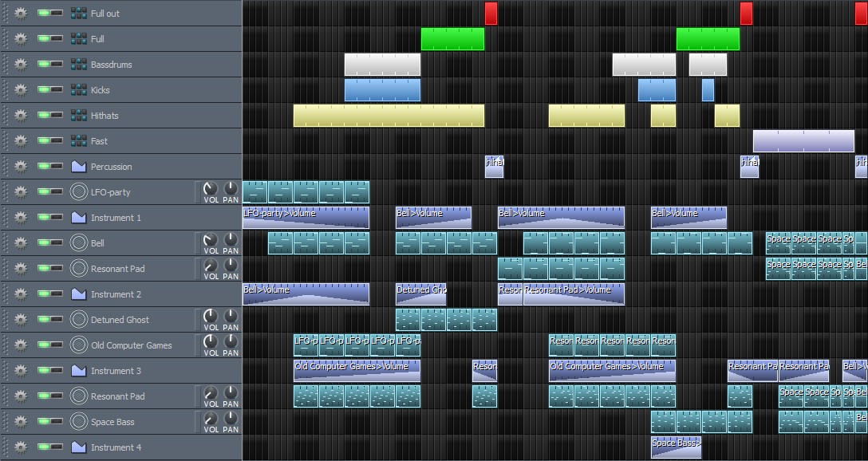Viewport: 868px width, 461px height.
Task: Click the Full out track grid icon
Action: 78,14
